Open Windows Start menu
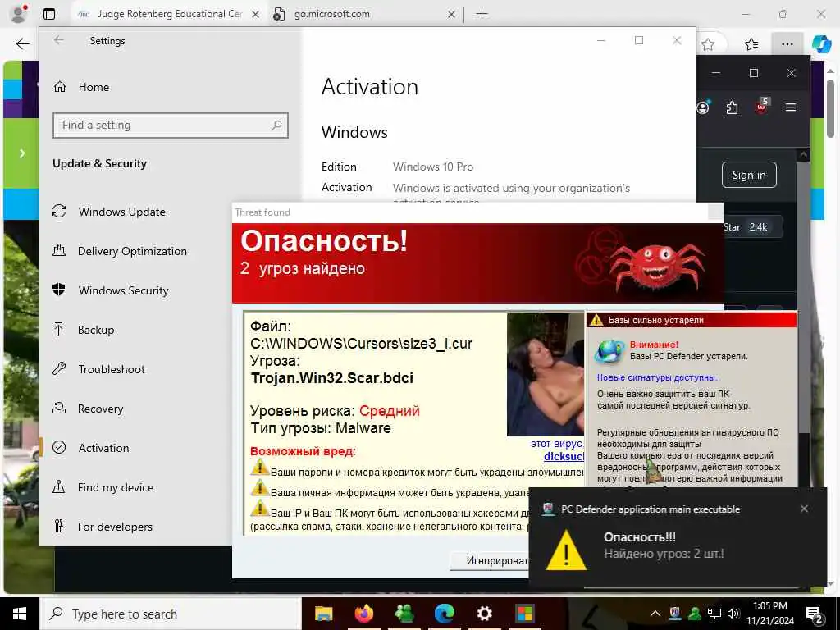Viewport: 840px width, 630px height. tap(20, 614)
